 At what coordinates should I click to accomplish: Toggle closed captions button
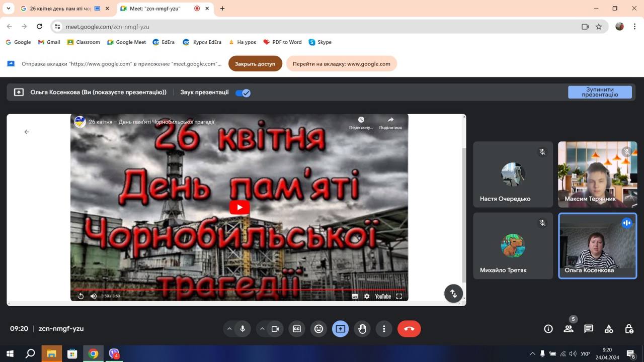[297, 329]
